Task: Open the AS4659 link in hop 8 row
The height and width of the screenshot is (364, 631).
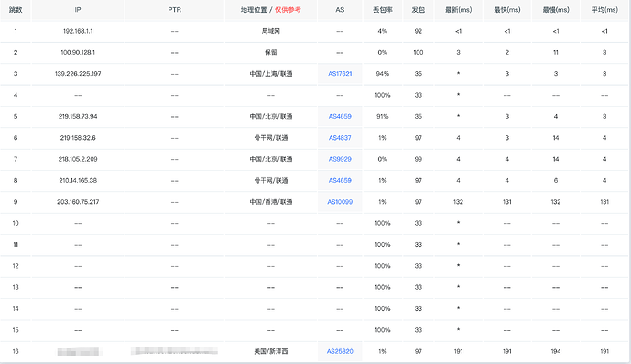Action: click(340, 180)
